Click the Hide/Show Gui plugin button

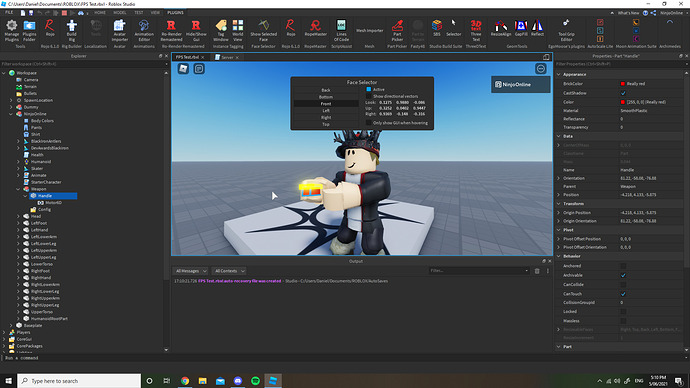click(196, 30)
